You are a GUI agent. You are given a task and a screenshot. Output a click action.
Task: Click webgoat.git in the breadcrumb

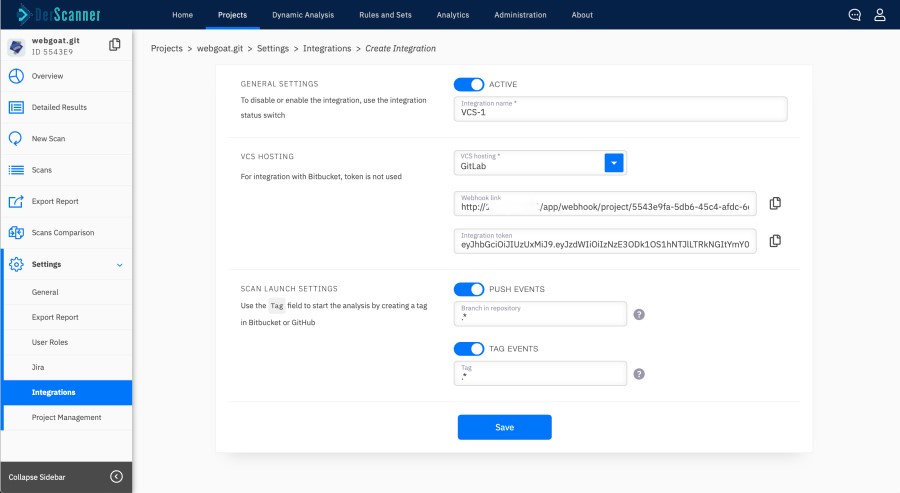(x=220, y=49)
